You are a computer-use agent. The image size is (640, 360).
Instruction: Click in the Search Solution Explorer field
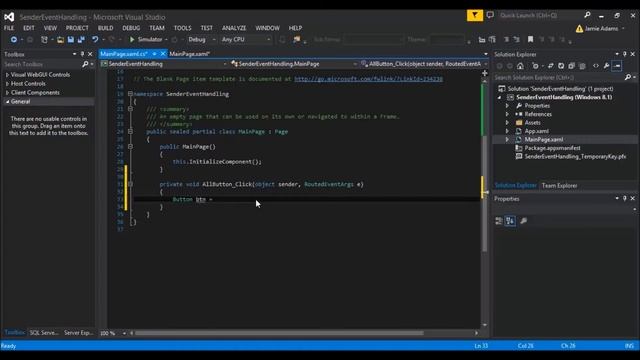click(x=559, y=77)
